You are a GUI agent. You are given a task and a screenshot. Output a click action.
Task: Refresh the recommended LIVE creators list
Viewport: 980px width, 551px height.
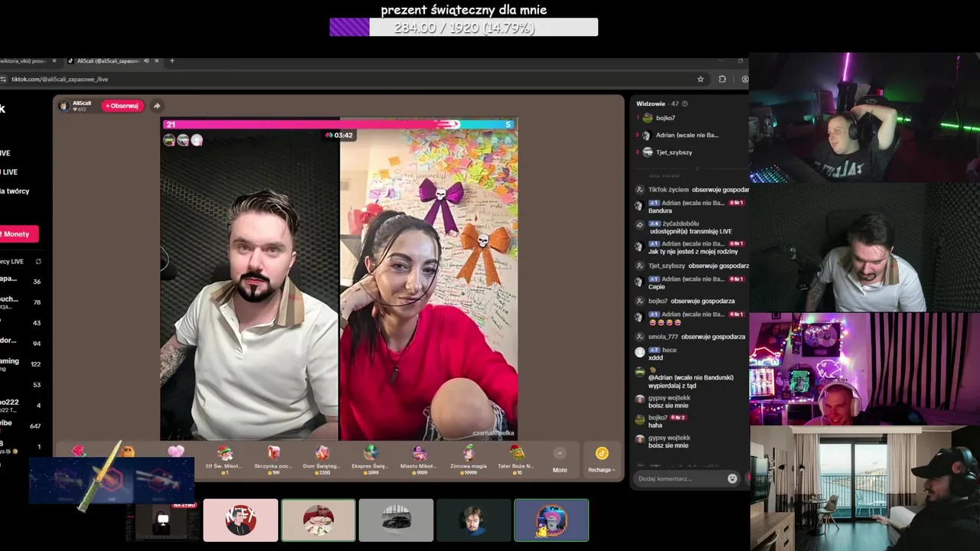tap(38, 262)
